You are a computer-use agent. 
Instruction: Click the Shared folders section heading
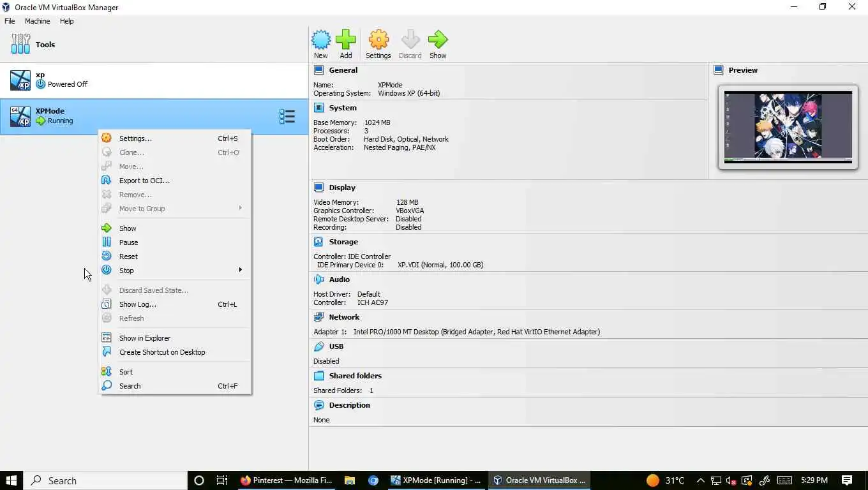pos(355,376)
